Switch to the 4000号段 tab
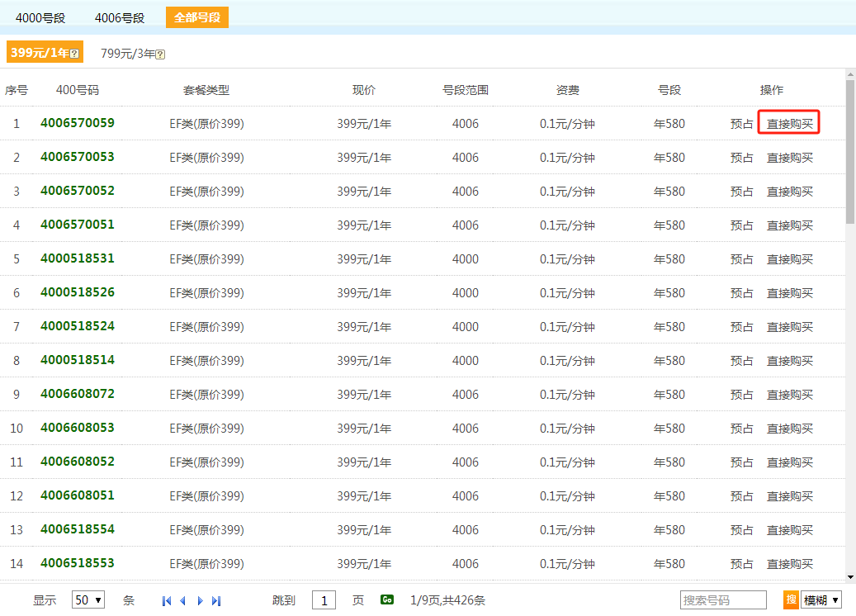Image resolution: width=856 pixels, height=616 pixels. (x=40, y=17)
